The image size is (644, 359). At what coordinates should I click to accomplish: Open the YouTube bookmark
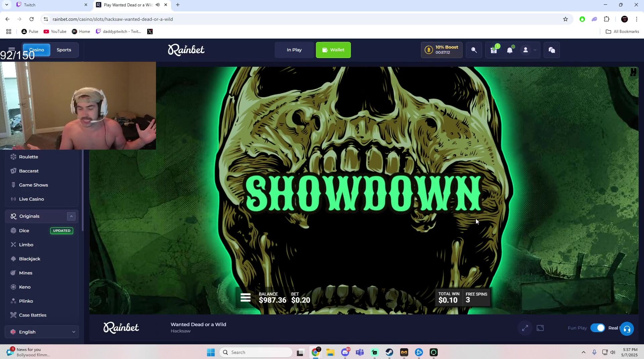[x=55, y=32]
